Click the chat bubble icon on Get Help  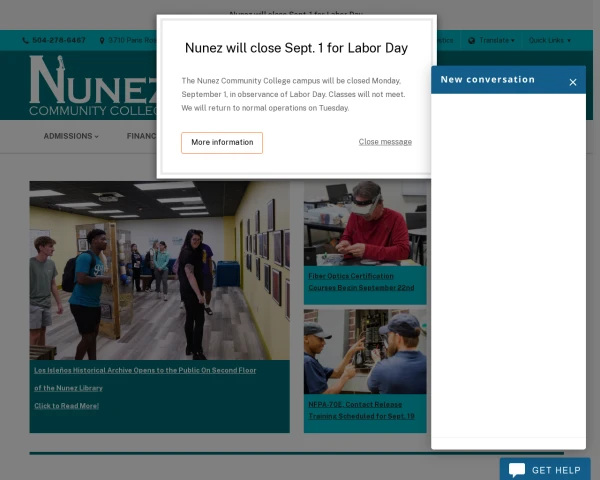tap(516, 470)
